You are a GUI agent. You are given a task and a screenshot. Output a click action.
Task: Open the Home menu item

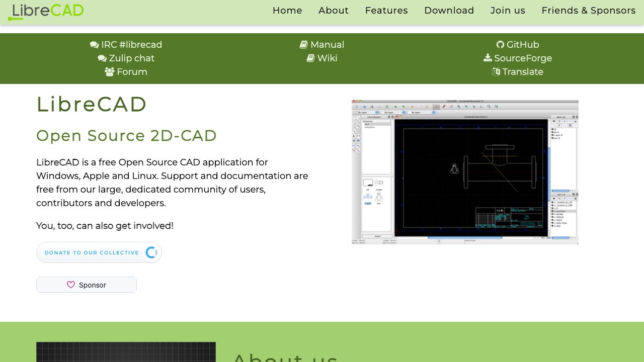(x=287, y=11)
